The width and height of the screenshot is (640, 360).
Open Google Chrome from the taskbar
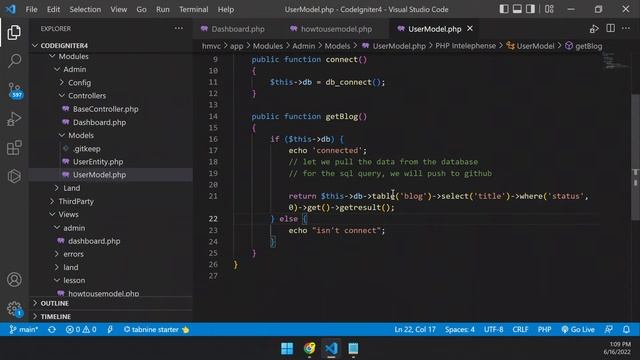click(x=309, y=348)
